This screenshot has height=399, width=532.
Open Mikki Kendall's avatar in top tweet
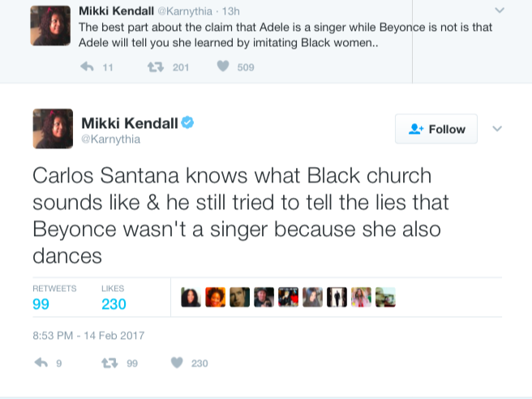[50, 25]
